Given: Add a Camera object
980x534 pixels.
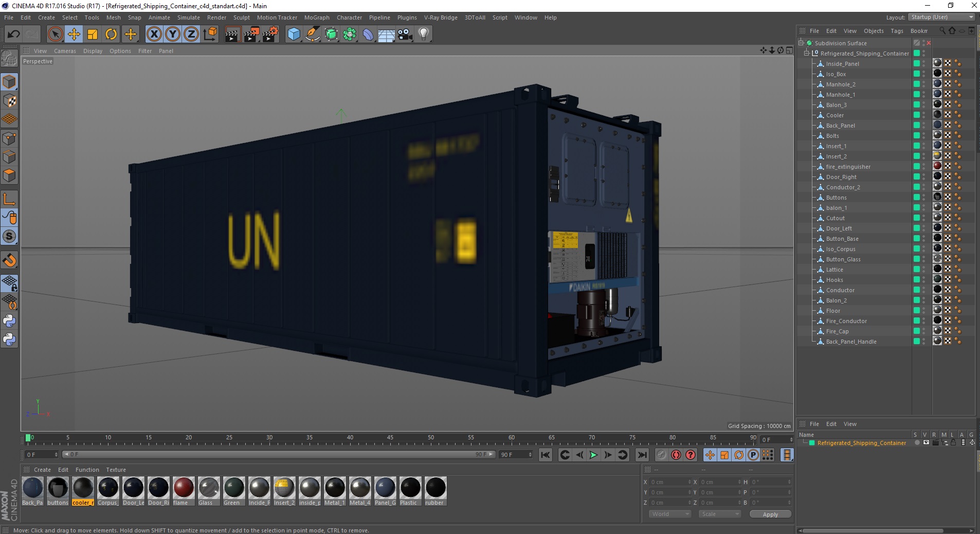Looking at the screenshot, I should (x=405, y=34).
